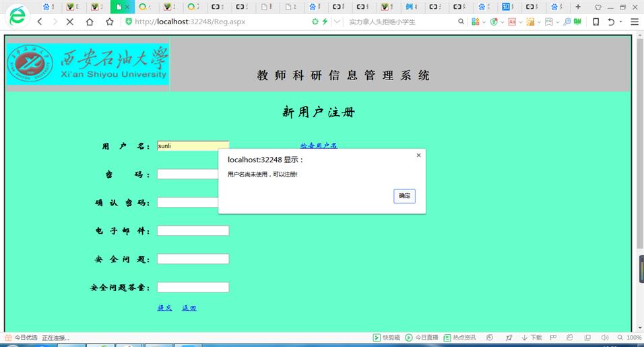Image resolution: width=644 pixels, height=347 pixels.
Task: Open a new tab with the plus
Action: click(578, 7)
